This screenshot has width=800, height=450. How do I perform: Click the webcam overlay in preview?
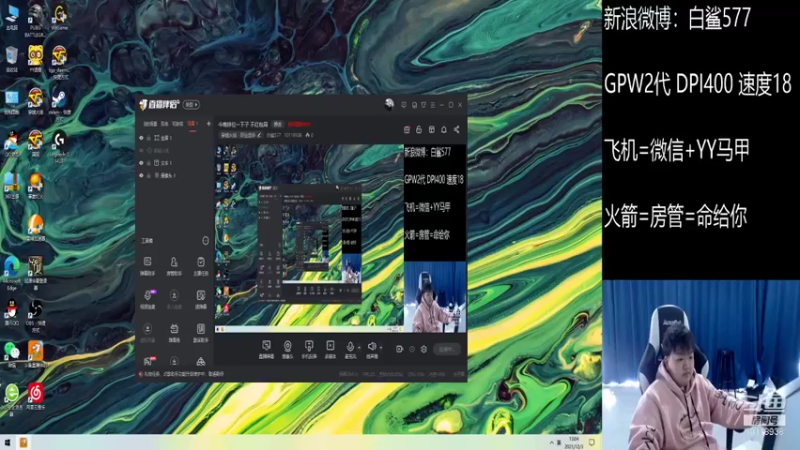pyautogui.click(x=435, y=297)
